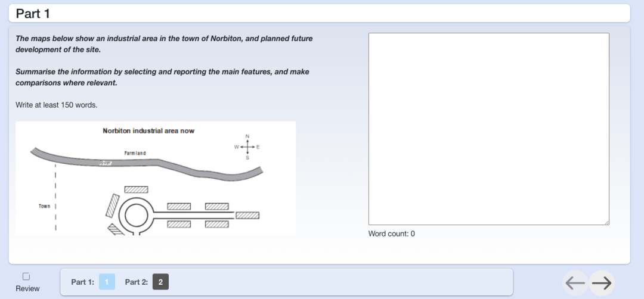Click the next arrow navigation icon
Viewport: 644px width, 299px height.
[603, 283]
